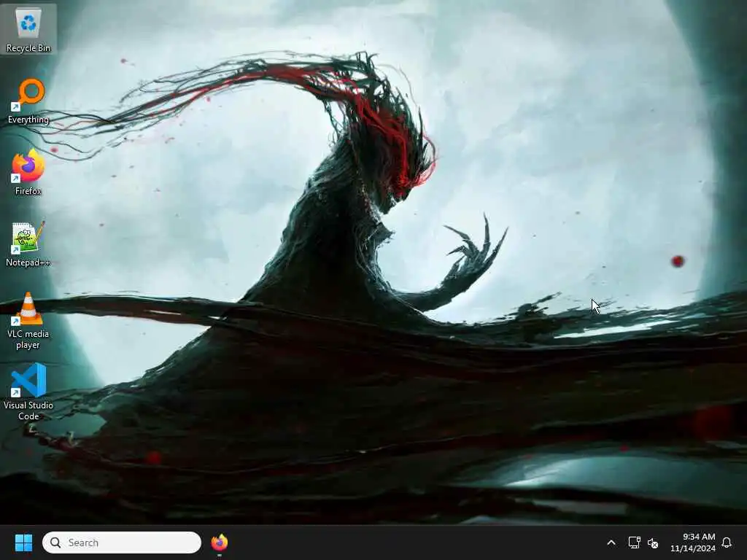Image resolution: width=747 pixels, height=560 pixels.
Task: Show hidden system tray icons
Action: click(x=611, y=542)
